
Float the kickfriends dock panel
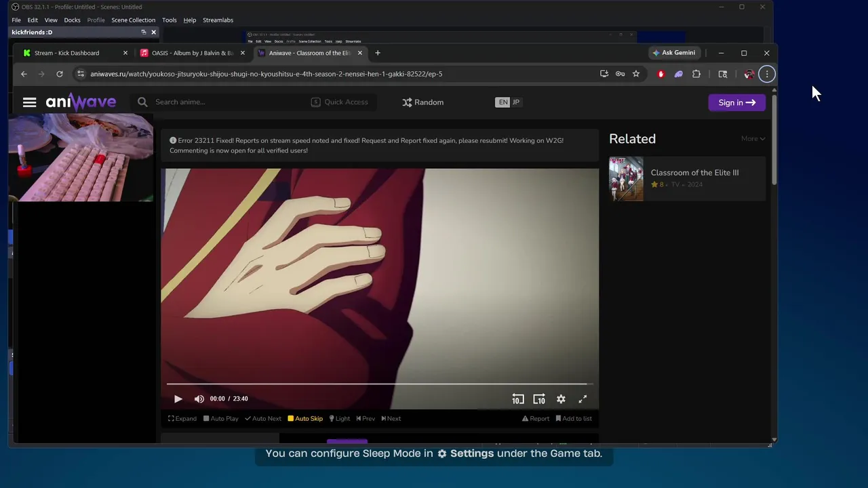pyautogui.click(x=144, y=32)
